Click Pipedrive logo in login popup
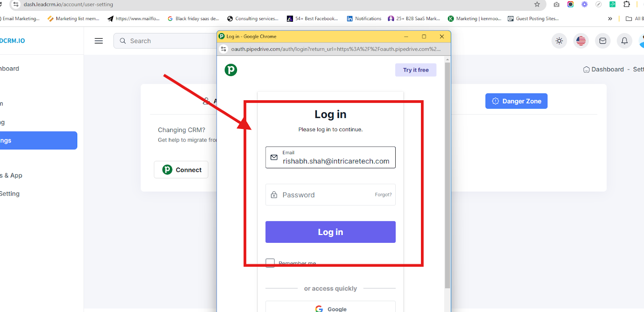The width and height of the screenshot is (644, 312). (x=231, y=70)
